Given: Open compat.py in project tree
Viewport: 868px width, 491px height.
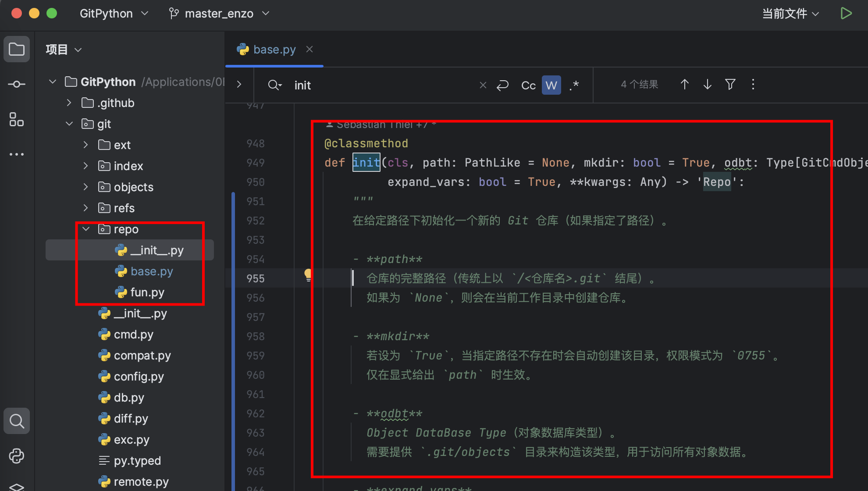Looking at the screenshot, I should [134, 356].
